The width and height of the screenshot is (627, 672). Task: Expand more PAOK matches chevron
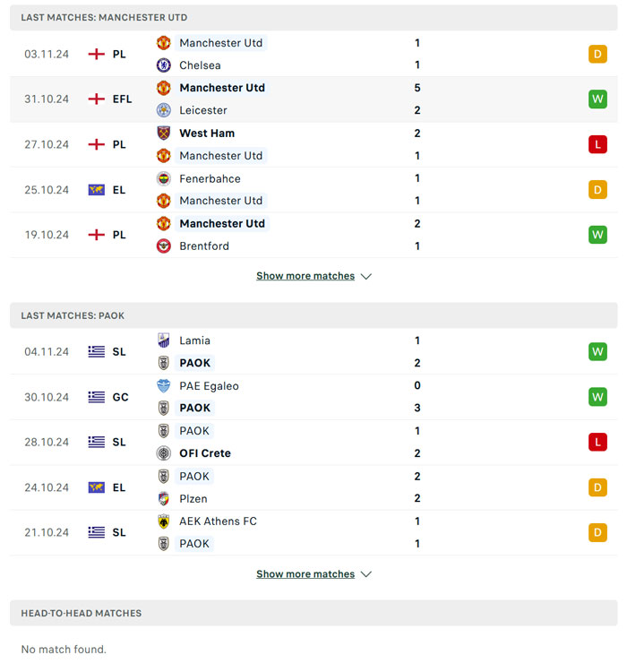pos(365,574)
